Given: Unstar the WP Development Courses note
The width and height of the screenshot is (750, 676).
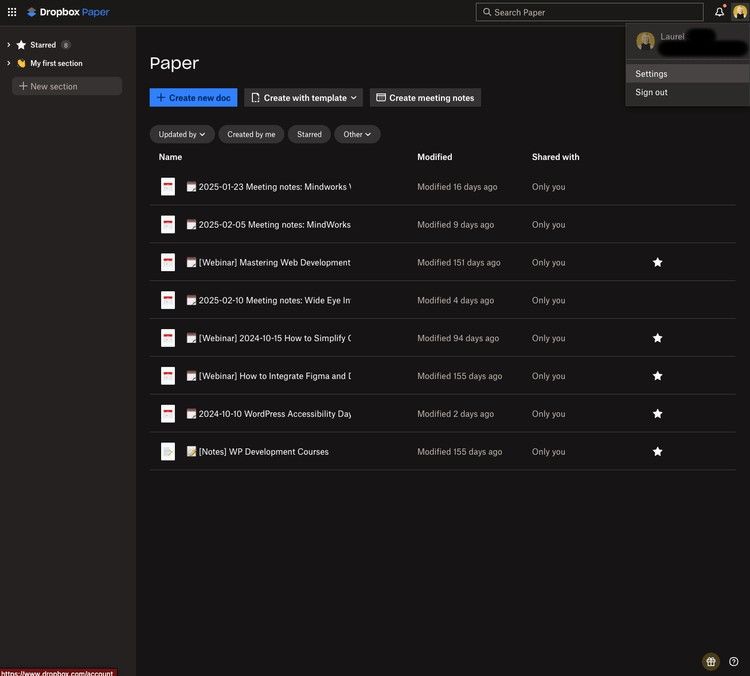Looking at the screenshot, I should 657,452.
